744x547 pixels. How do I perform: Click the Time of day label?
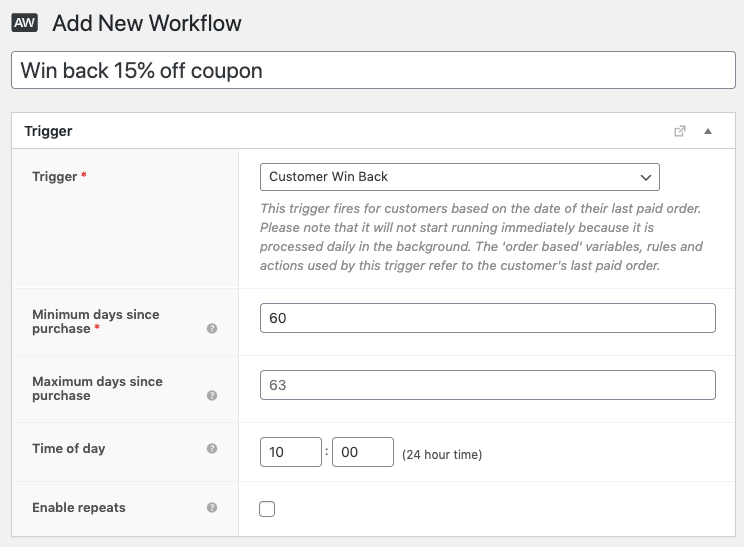point(68,449)
